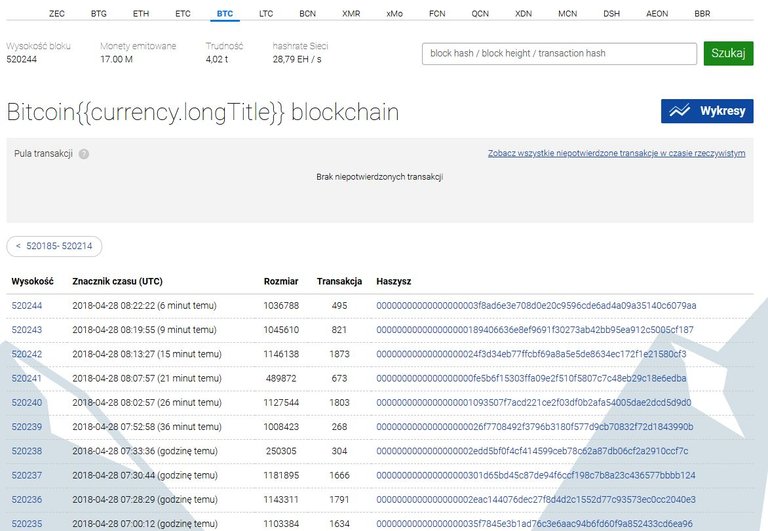The width and height of the screenshot is (768, 531).
Task: Switch to the ETC currency tab
Action: 183,14
